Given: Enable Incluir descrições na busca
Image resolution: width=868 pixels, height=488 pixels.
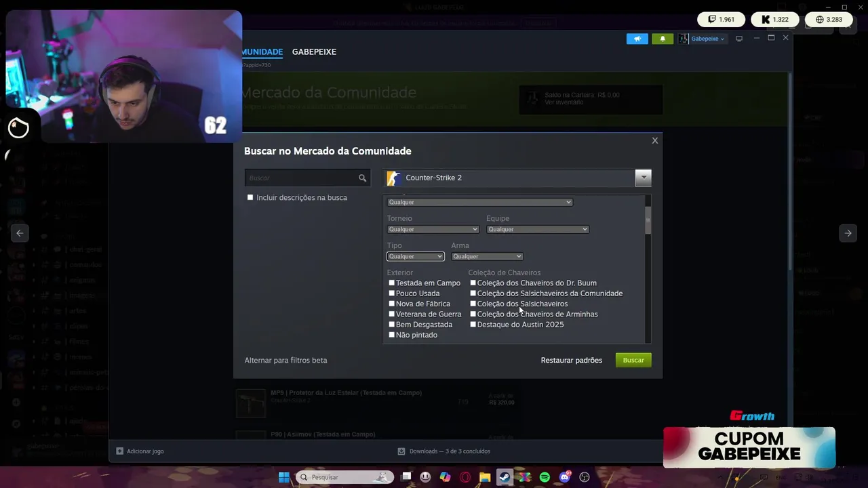Looking at the screenshot, I should click(250, 197).
